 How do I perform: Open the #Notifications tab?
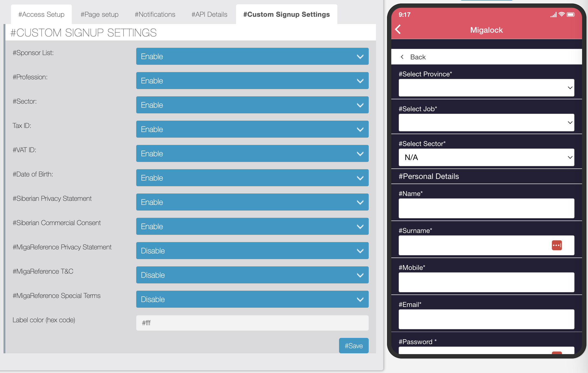(x=155, y=14)
